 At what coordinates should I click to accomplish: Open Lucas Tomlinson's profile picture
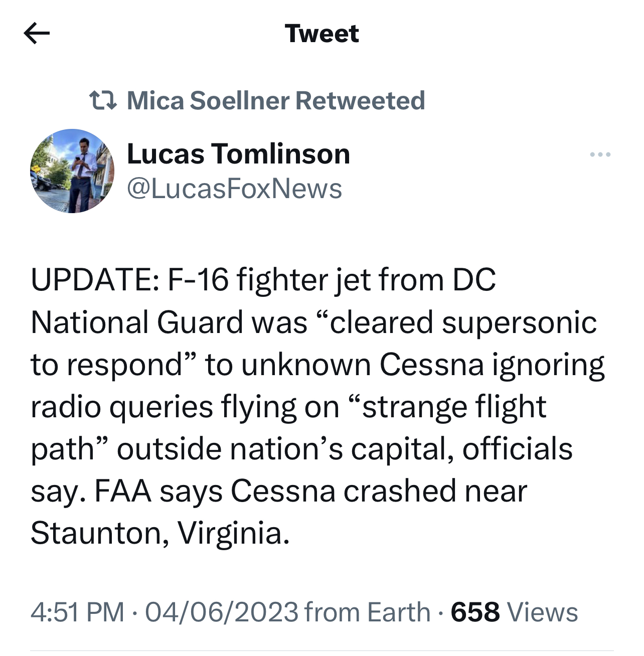tap(72, 171)
